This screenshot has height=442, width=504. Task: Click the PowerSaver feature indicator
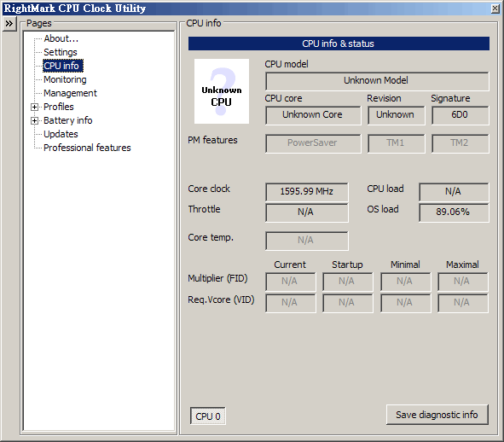pyautogui.click(x=313, y=143)
